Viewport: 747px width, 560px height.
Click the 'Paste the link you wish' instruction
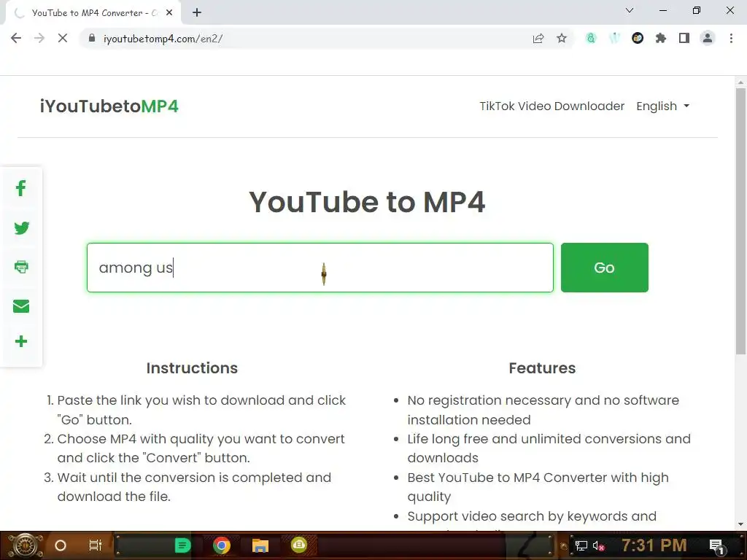201,410
